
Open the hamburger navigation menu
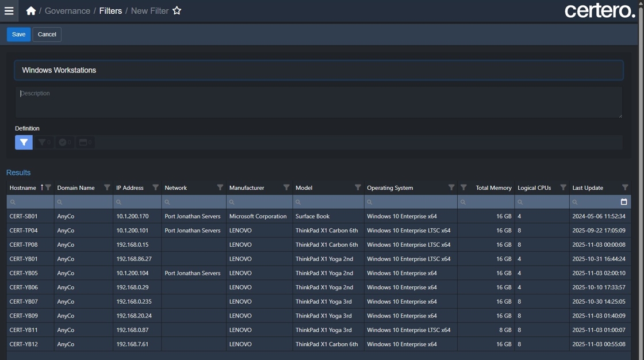click(9, 11)
